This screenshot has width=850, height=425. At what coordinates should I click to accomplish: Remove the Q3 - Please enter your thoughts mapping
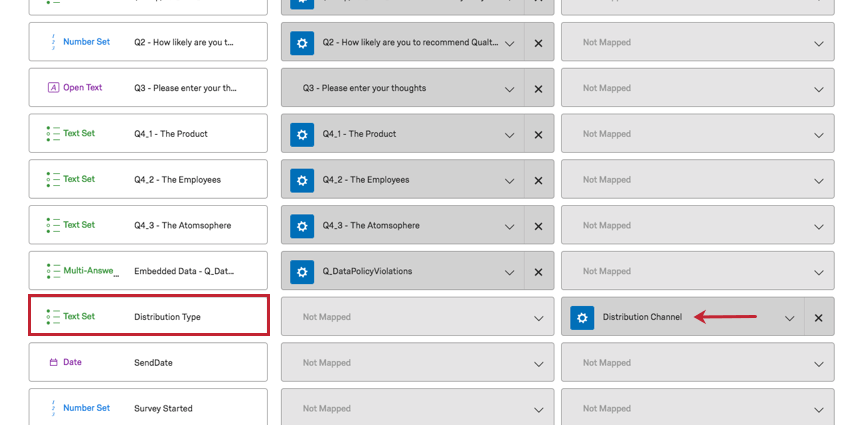coord(538,88)
